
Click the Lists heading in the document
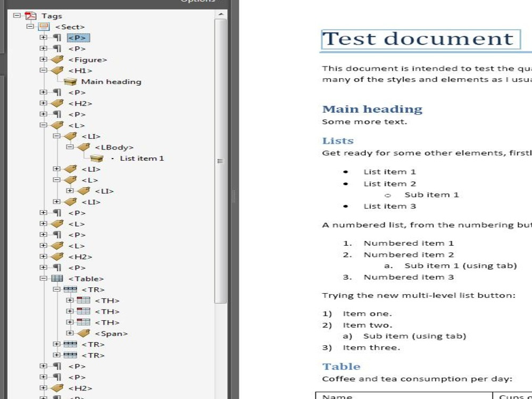pos(338,141)
